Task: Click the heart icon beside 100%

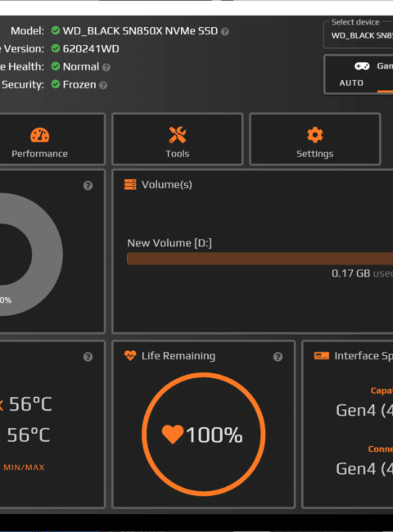Action: [x=173, y=434]
